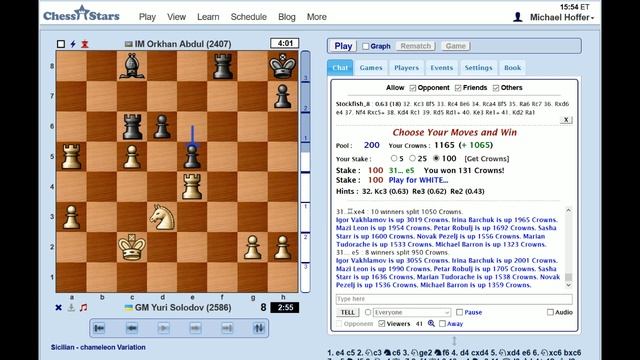The image size is (640, 360).
Task: Click the black king on h8
Action: click(283, 66)
